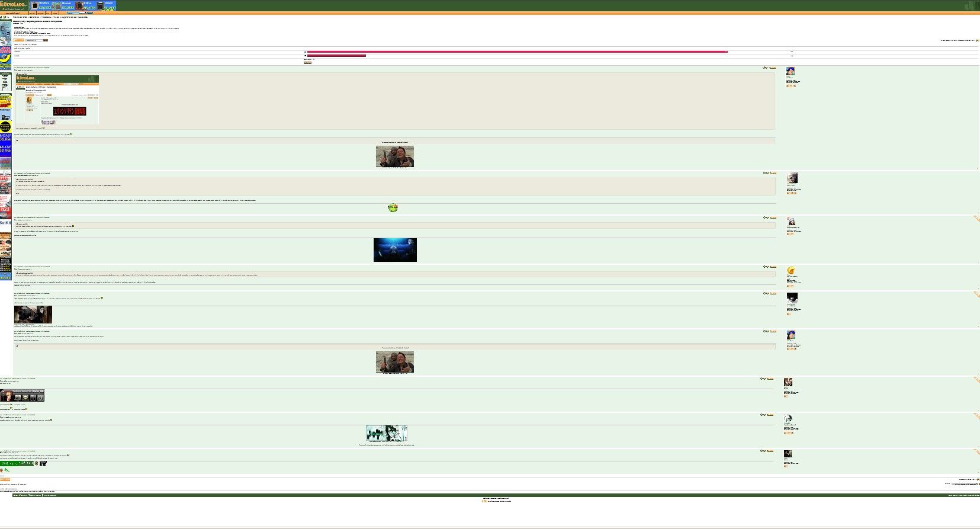
Task: Click the links in the dark green footer bar
Action: coord(35,495)
